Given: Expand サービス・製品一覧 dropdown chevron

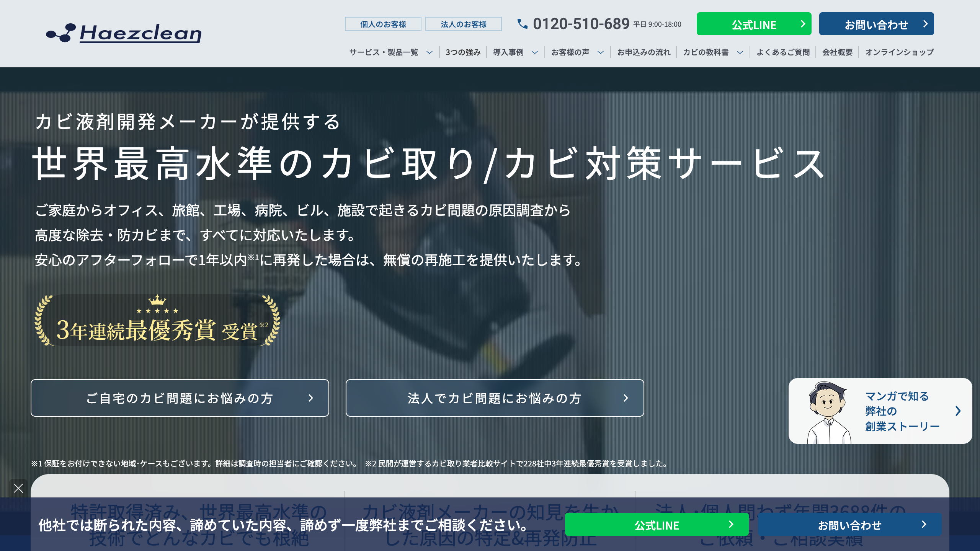Looking at the screenshot, I should (430, 52).
